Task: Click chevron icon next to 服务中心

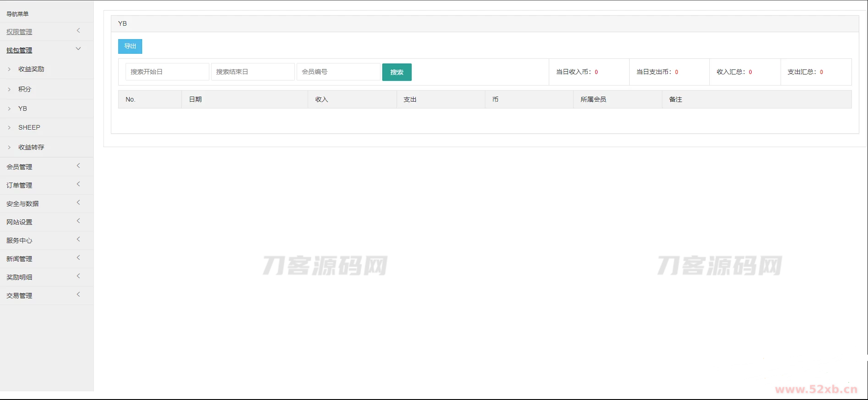Action: click(x=78, y=240)
